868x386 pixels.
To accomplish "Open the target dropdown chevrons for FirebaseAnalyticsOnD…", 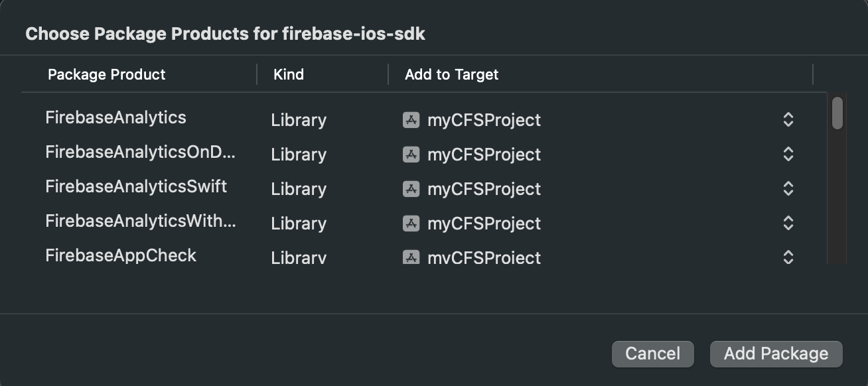I will (x=788, y=155).
